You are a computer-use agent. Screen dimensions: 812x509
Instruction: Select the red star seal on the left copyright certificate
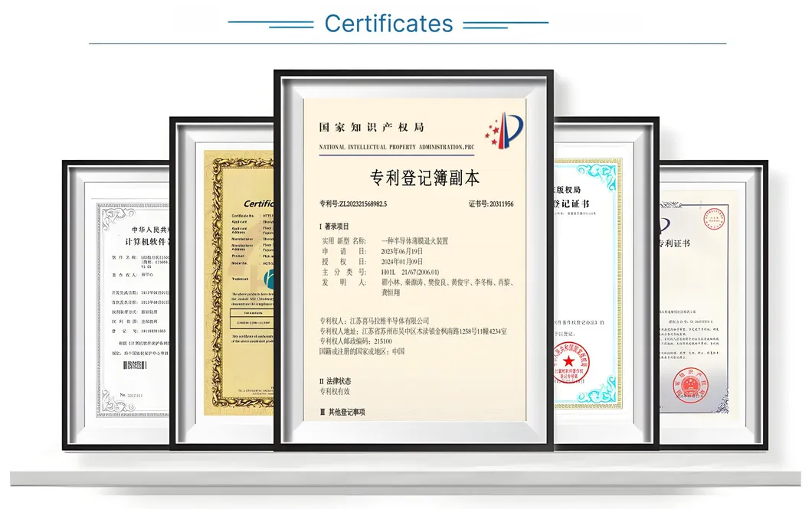[x=568, y=361]
